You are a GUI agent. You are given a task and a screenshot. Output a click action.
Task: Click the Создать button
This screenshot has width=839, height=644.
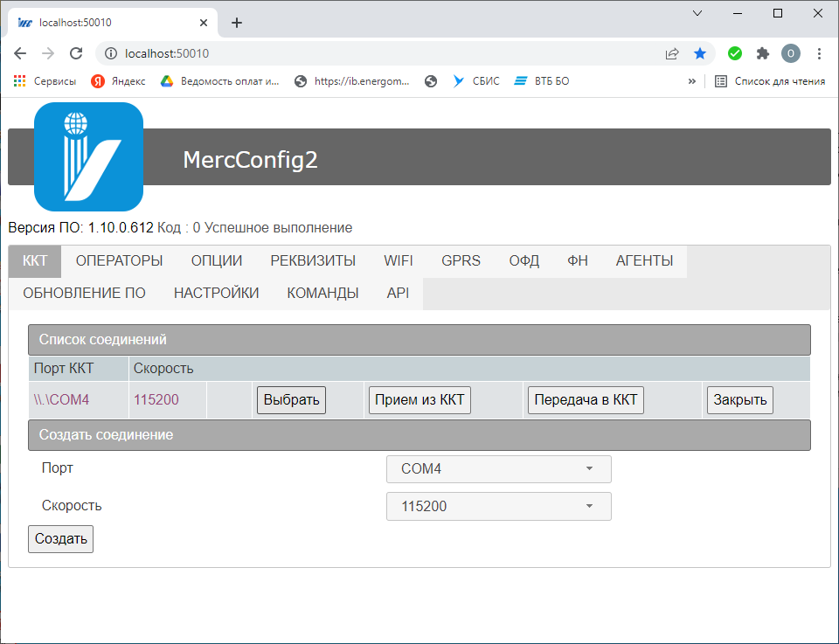point(61,539)
